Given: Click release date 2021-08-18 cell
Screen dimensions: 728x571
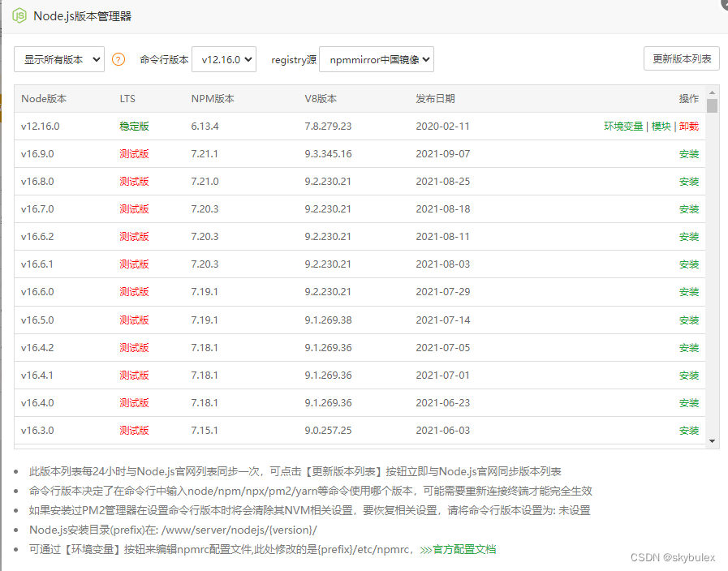Looking at the screenshot, I should [x=443, y=209].
